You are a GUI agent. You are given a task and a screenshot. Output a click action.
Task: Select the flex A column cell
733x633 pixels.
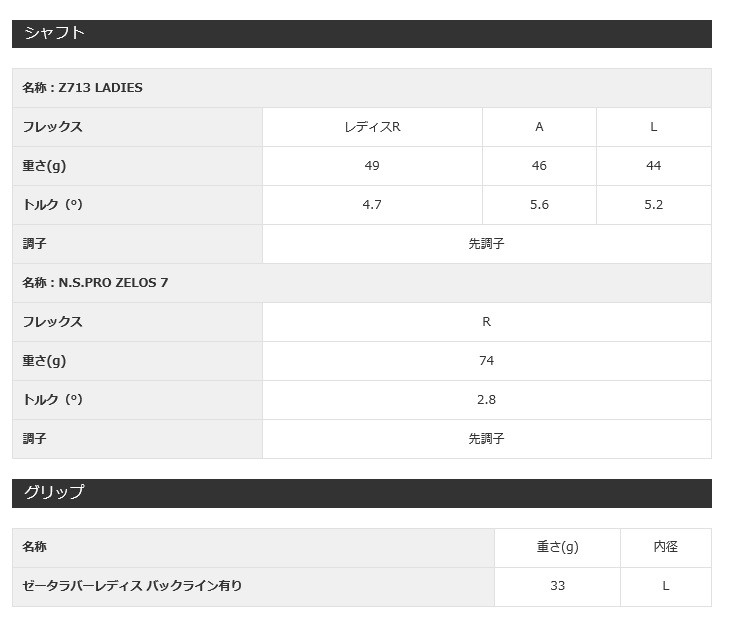coord(539,127)
